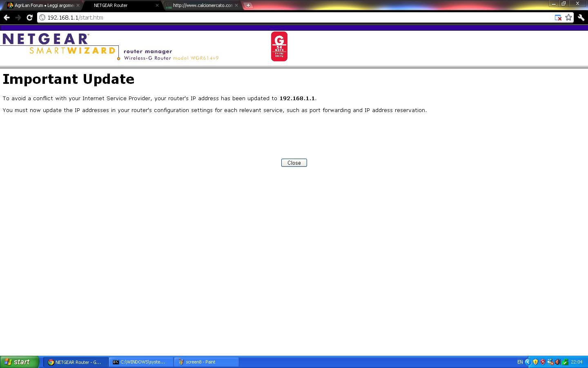The height and width of the screenshot is (368, 588).
Task: Click the volume speaker tray icon
Action: pyautogui.click(x=558, y=362)
